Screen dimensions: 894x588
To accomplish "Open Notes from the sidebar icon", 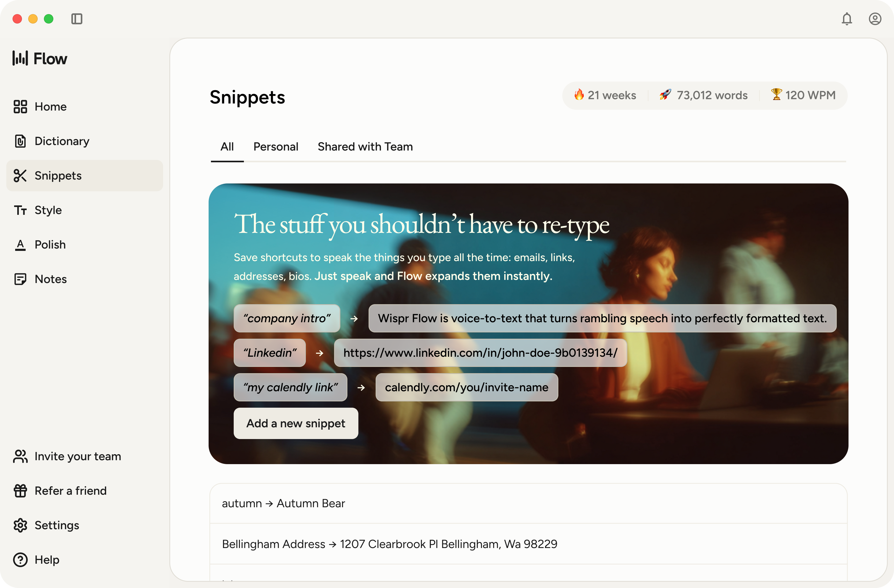I will (21, 279).
